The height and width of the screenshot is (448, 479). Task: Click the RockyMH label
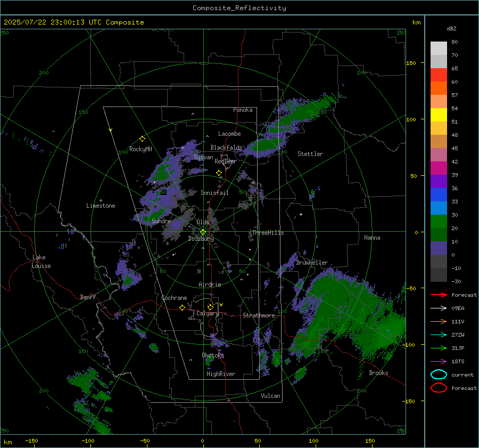[141, 149]
